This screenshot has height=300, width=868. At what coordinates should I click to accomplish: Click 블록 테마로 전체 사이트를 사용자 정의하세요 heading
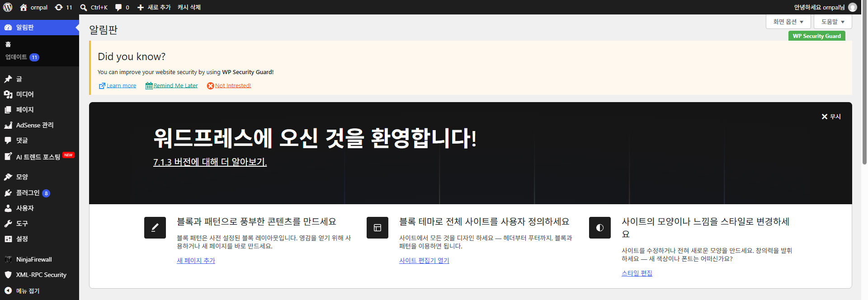[x=484, y=222]
